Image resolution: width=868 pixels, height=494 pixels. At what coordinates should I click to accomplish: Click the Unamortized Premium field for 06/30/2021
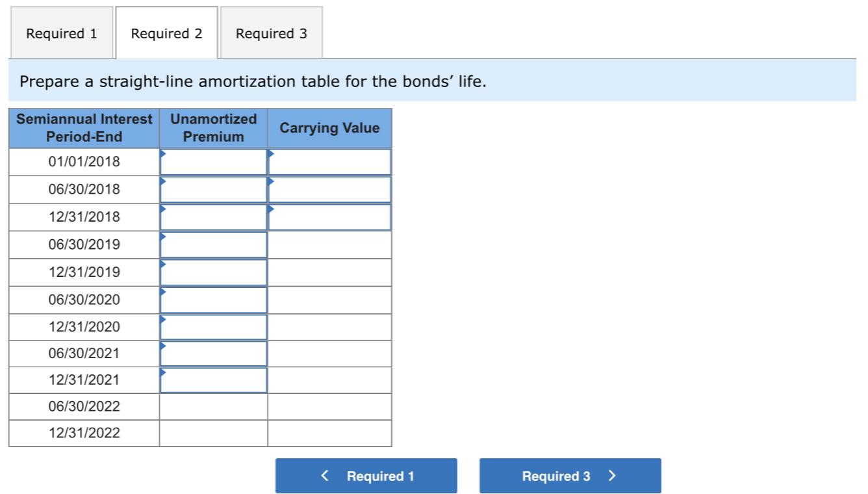click(213, 354)
